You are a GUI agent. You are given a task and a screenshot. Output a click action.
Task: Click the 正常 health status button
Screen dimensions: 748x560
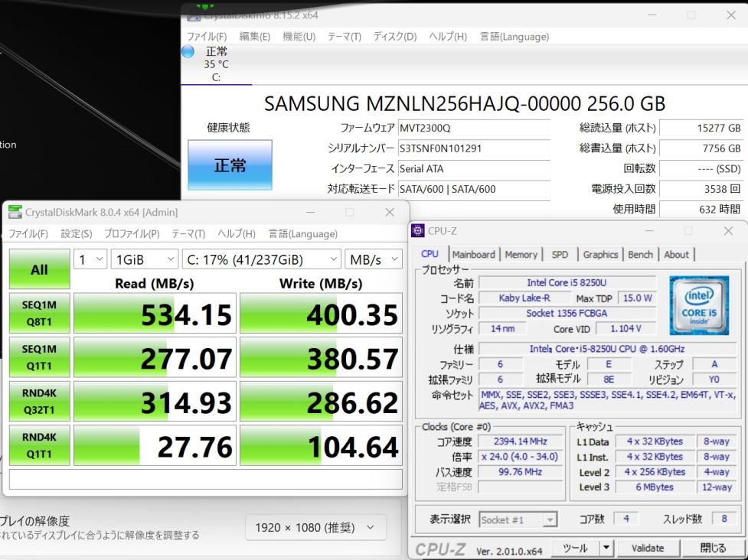[230, 165]
